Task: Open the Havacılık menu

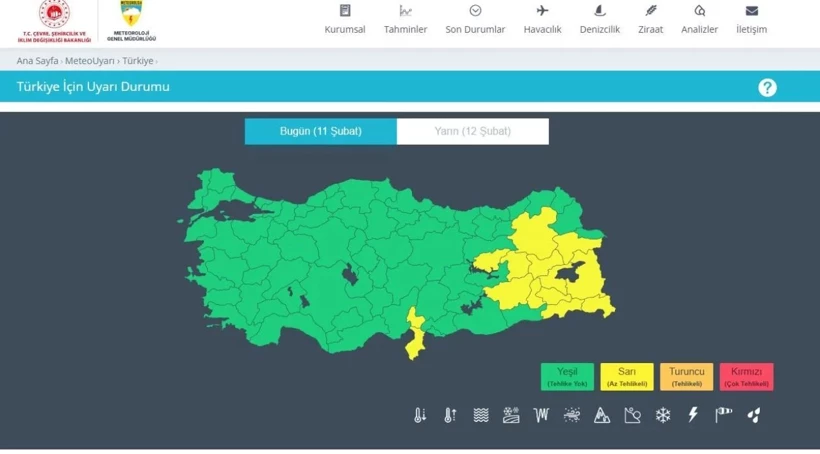Action: click(542, 20)
